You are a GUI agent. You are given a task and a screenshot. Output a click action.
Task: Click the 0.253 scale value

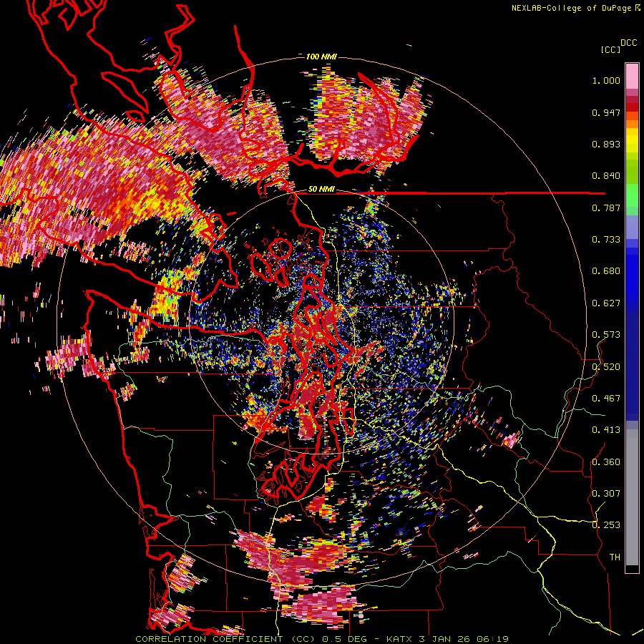coord(606,525)
